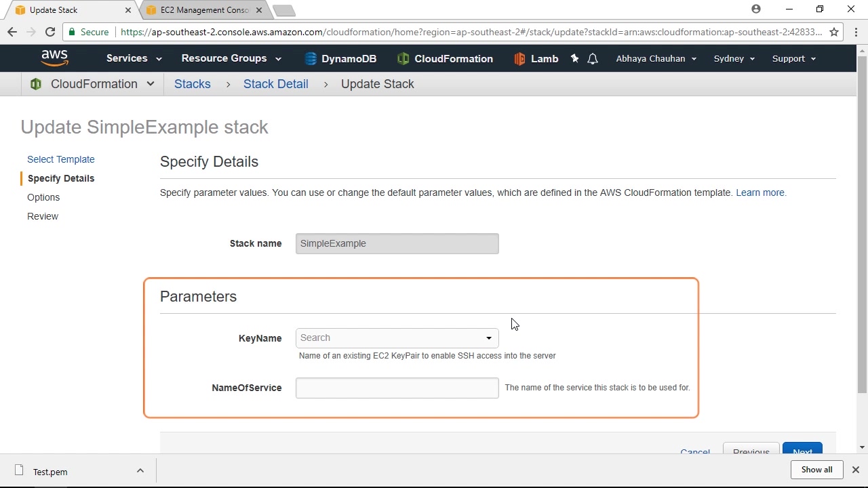Click the Next button

(x=802, y=451)
